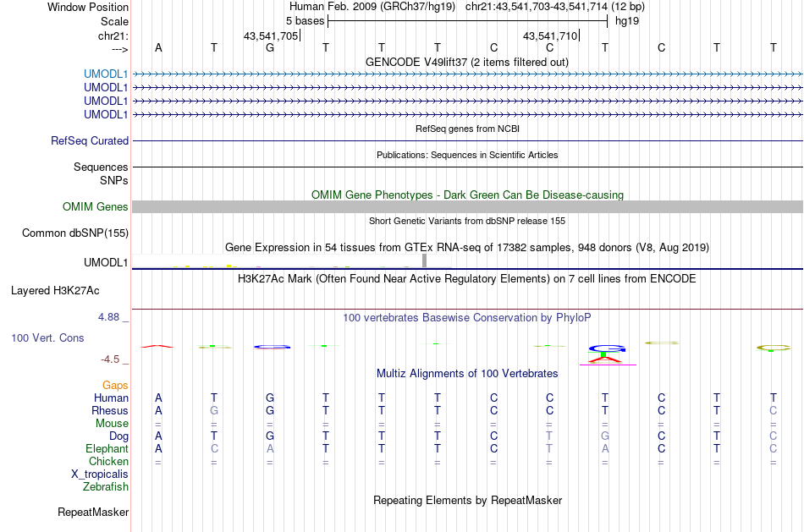Open the OMIM Gene Phenotypes track title
Viewport: 804px width, 532px height.
(x=467, y=195)
